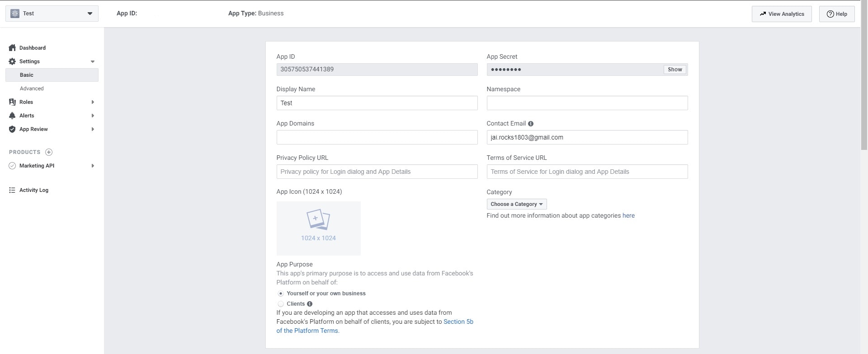Click the View Analytics button

(782, 14)
